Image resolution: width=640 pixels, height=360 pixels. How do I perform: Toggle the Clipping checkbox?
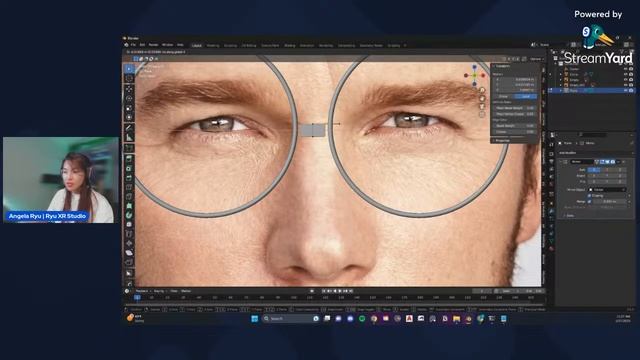tap(589, 196)
